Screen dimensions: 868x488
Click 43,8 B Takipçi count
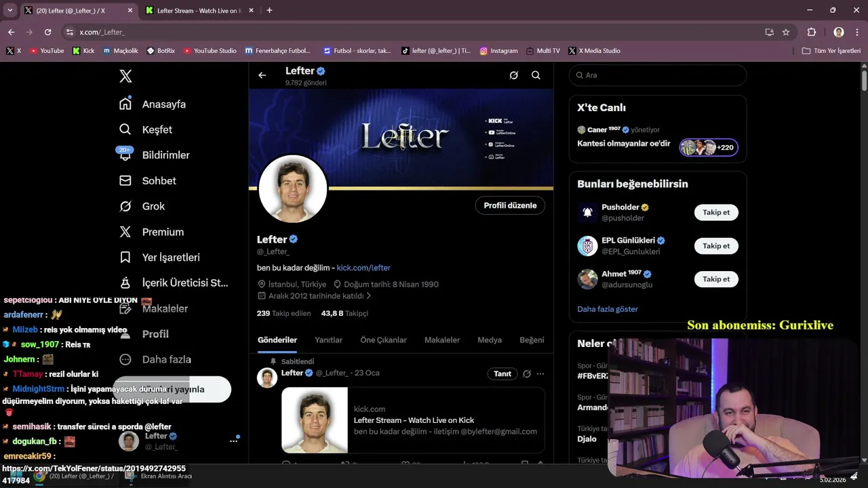pos(344,313)
